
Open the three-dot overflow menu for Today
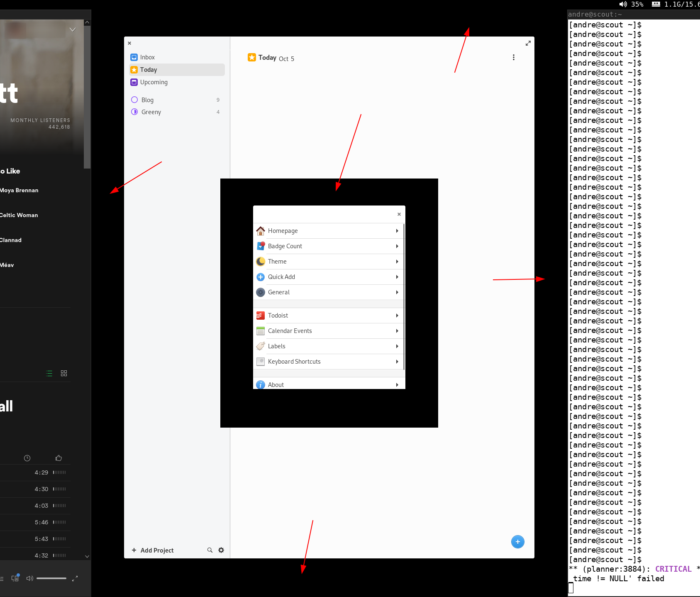click(x=514, y=57)
